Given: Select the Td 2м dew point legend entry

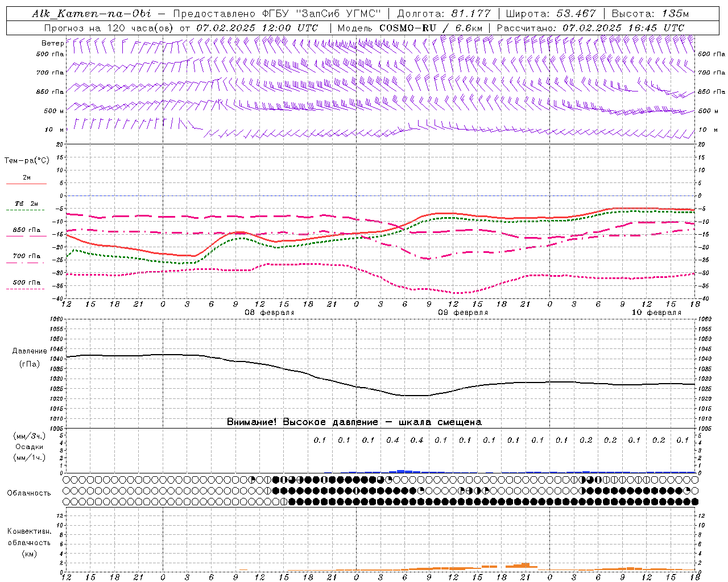Looking at the screenshot, I should point(26,206).
